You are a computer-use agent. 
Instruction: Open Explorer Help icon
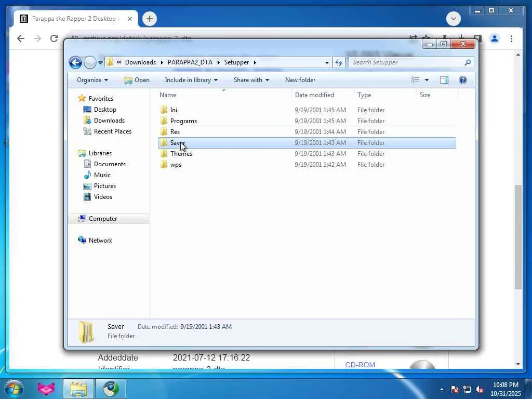pyautogui.click(x=463, y=80)
